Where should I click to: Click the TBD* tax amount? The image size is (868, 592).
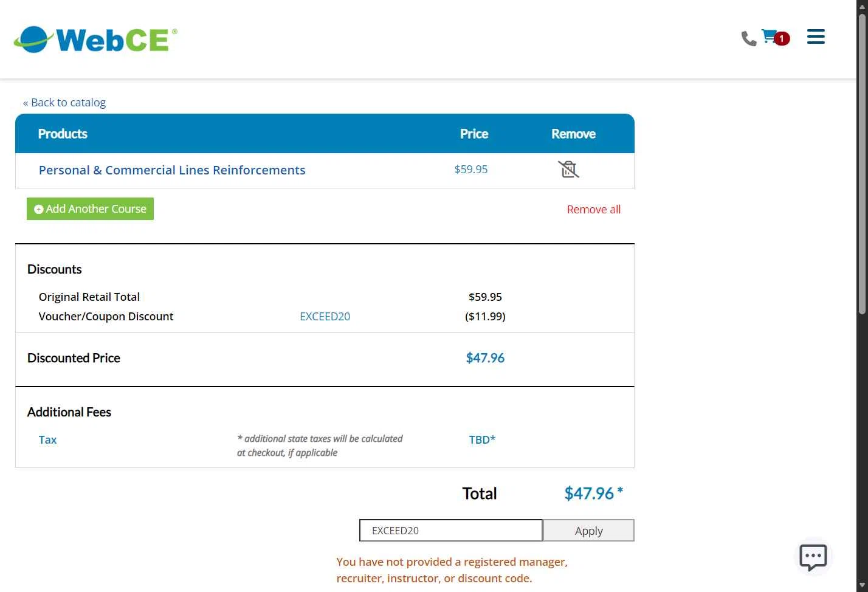click(482, 439)
